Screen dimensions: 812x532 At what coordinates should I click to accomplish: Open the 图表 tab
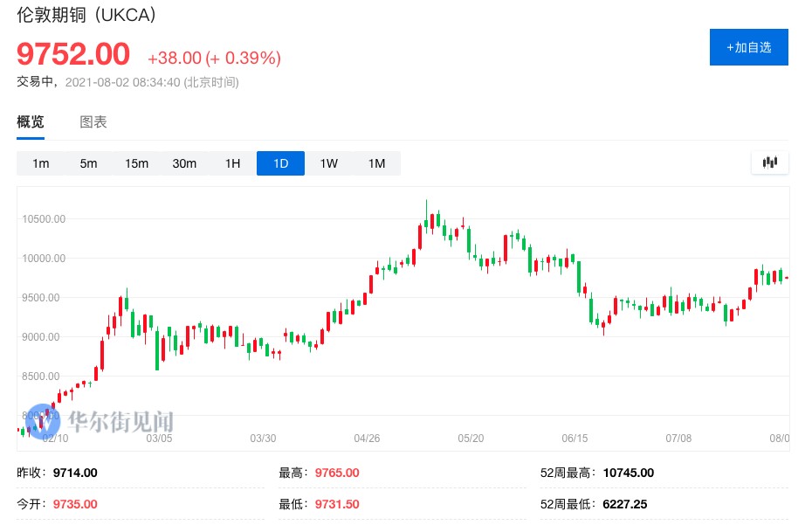pyautogui.click(x=93, y=122)
